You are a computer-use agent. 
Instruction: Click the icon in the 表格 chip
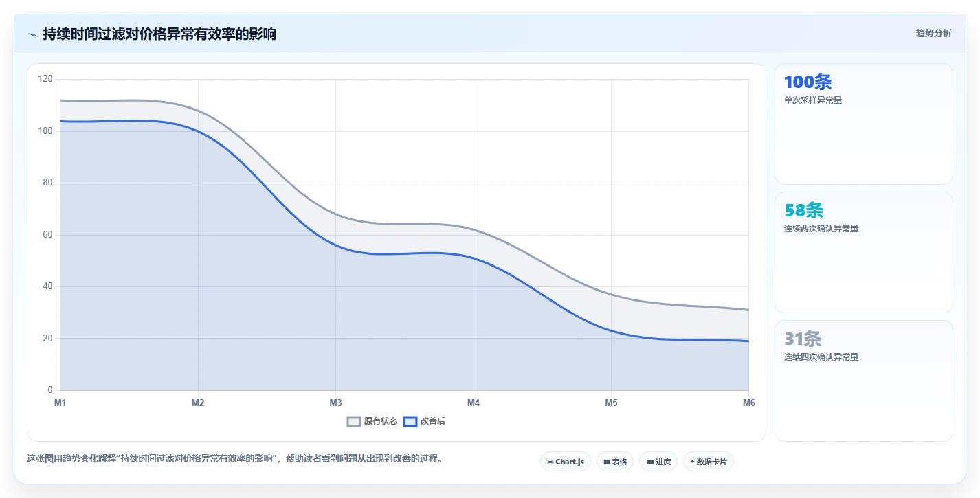pos(607,462)
